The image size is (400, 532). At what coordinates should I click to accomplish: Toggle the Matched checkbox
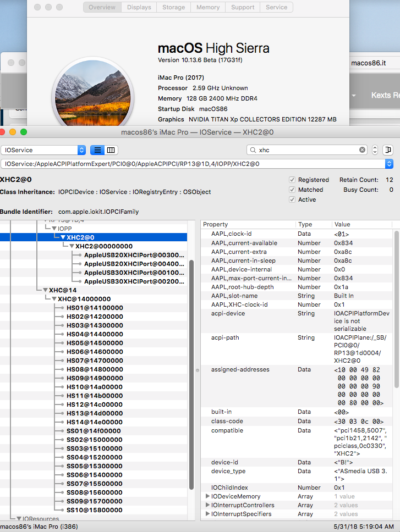click(x=292, y=190)
